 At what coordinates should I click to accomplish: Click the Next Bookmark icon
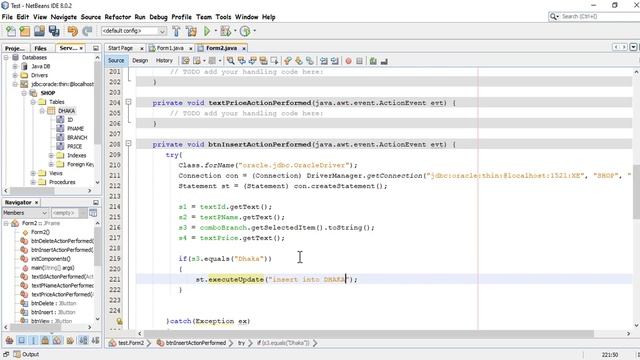tap(299, 61)
